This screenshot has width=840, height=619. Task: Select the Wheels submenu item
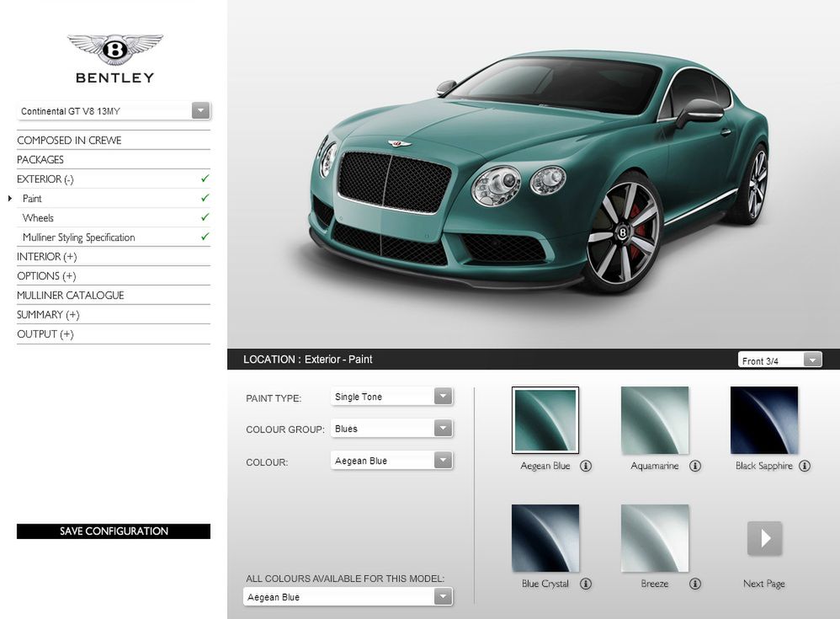(x=38, y=217)
